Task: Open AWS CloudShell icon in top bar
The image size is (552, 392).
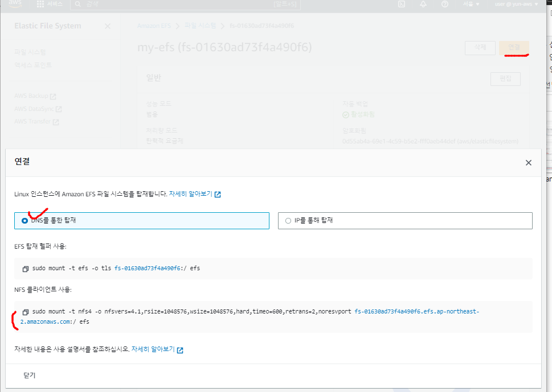Action: pyautogui.click(x=402, y=4)
